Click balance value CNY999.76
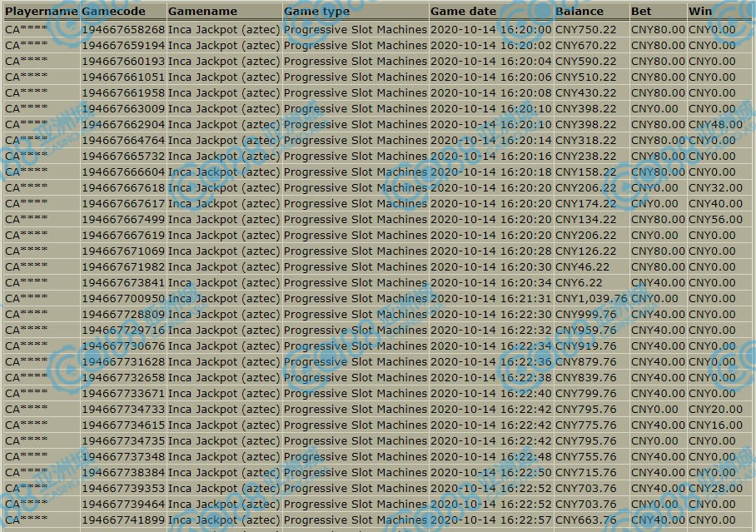Viewport: 756px width, 532px height. click(x=586, y=315)
